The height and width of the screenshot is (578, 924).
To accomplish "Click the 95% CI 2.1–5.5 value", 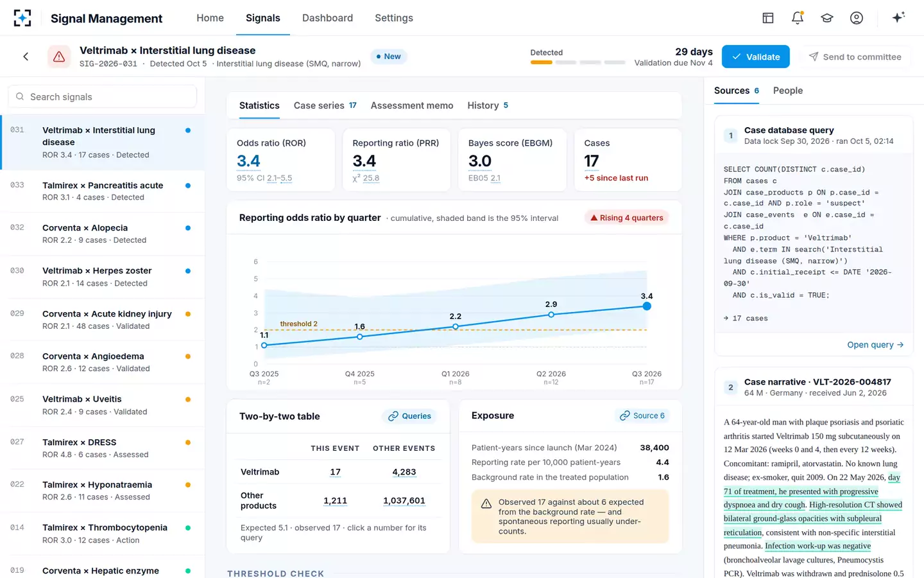I will click(x=264, y=178).
